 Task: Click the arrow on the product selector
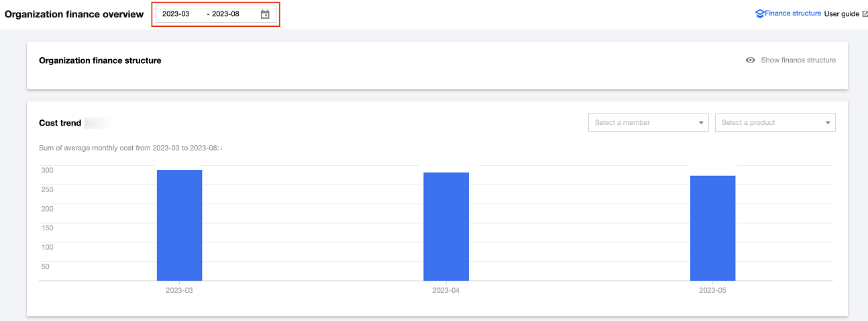(x=828, y=123)
